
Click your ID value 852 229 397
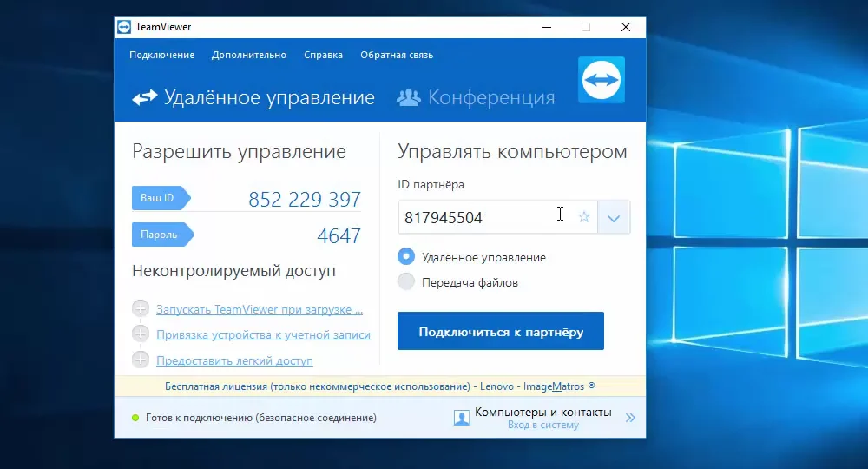(x=305, y=200)
